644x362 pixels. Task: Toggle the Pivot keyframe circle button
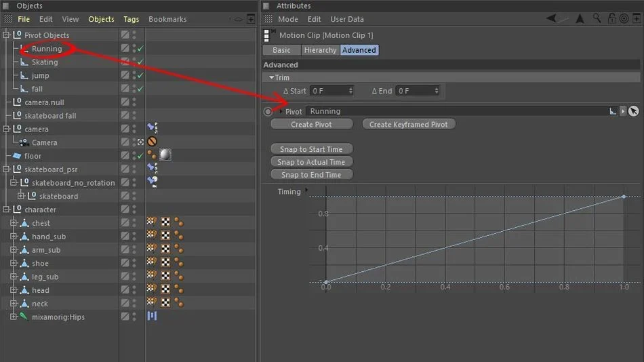pos(268,111)
